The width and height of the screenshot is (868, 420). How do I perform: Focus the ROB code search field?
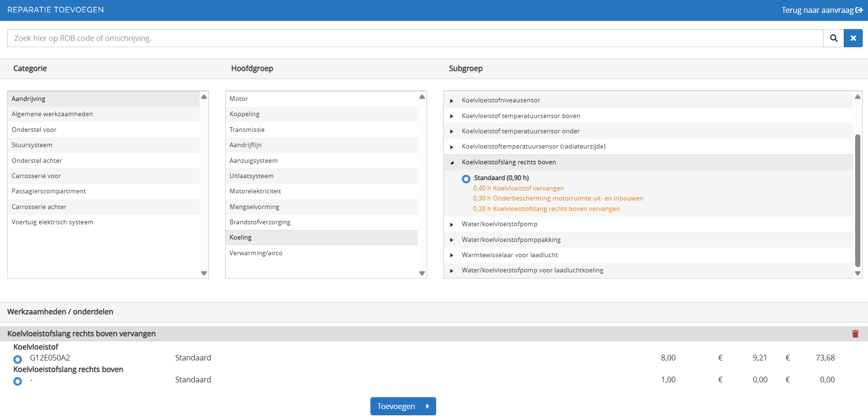point(414,38)
